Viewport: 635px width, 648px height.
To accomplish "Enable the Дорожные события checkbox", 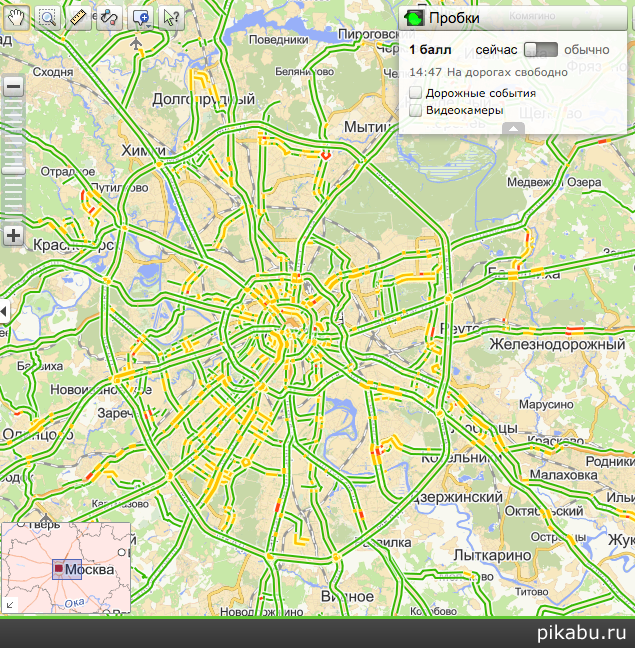I will 415,93.
